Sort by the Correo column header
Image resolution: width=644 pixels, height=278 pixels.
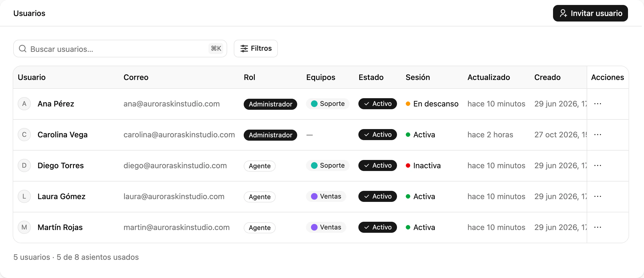click(x=136, y=77)
